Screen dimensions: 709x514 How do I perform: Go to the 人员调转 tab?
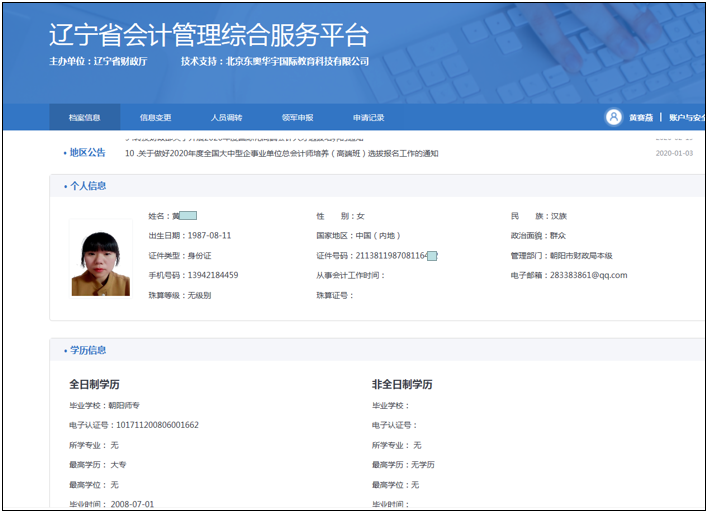(226, 118)
